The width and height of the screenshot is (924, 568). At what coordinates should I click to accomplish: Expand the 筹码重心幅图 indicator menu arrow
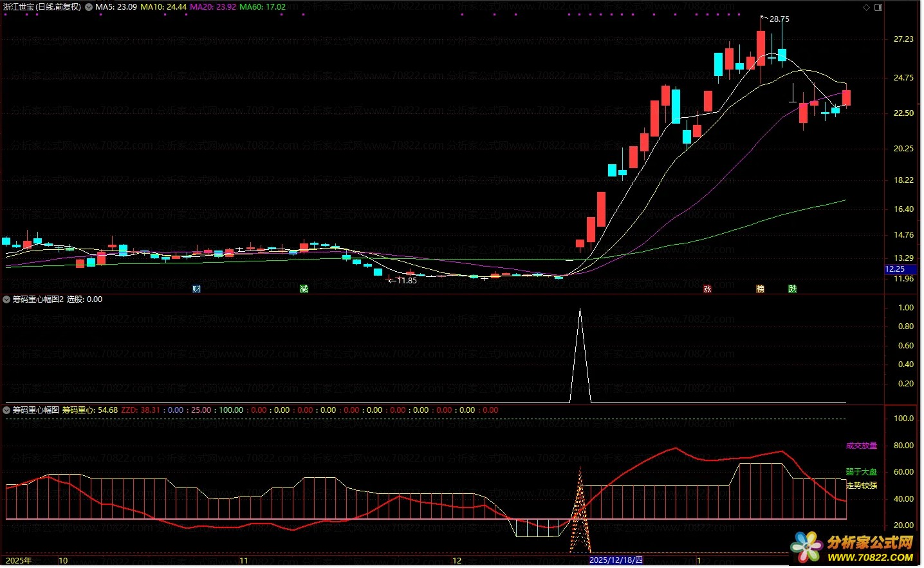6,410
